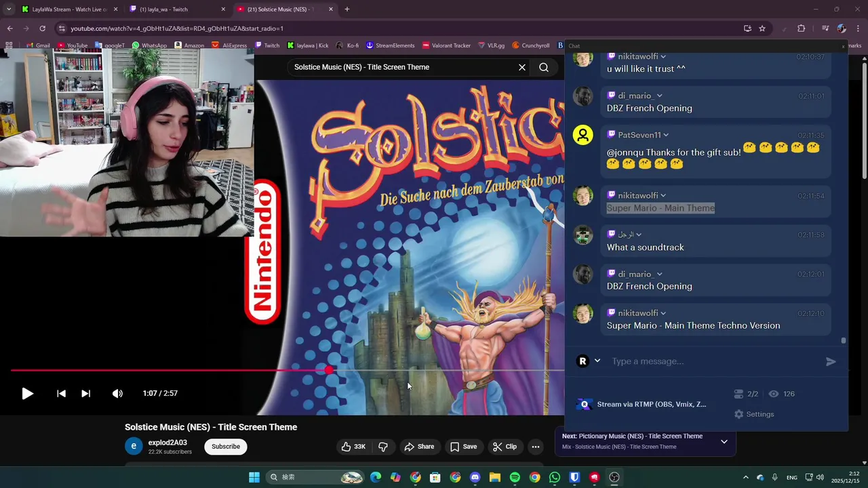The image size is (868, 488).
Task: Dislike the video with thumbs down
Action: [383, 447]
